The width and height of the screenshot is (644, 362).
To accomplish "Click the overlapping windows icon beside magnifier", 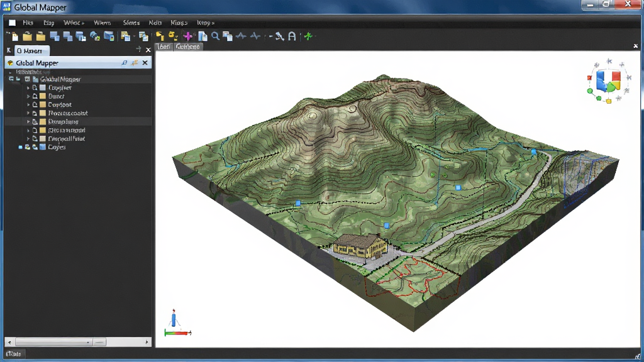I will (227, 36).
